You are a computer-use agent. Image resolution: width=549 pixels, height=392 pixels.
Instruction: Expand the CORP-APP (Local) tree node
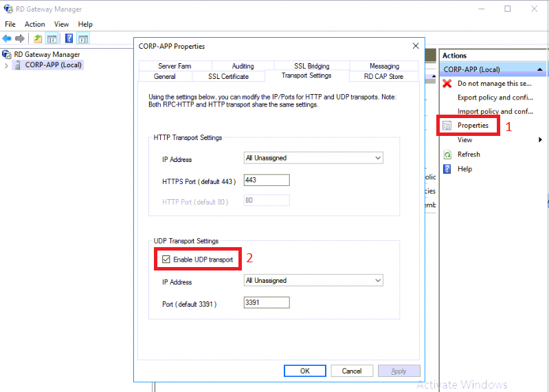[6, 65]
